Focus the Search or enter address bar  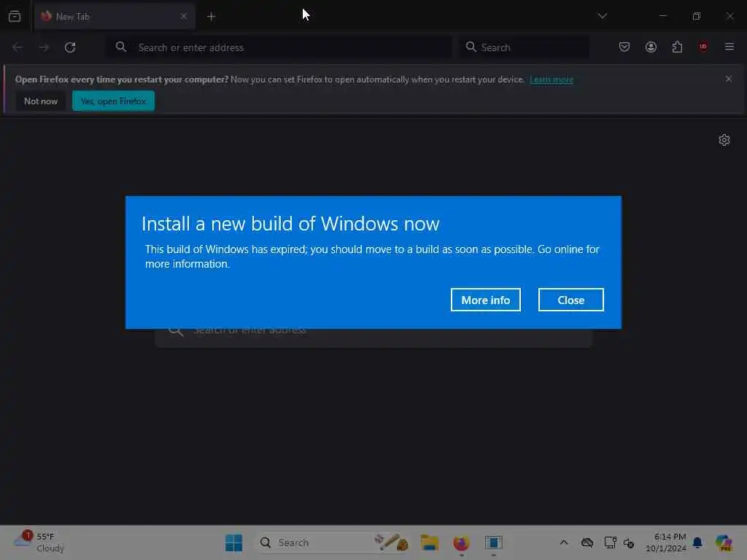(x=279, y=47)
